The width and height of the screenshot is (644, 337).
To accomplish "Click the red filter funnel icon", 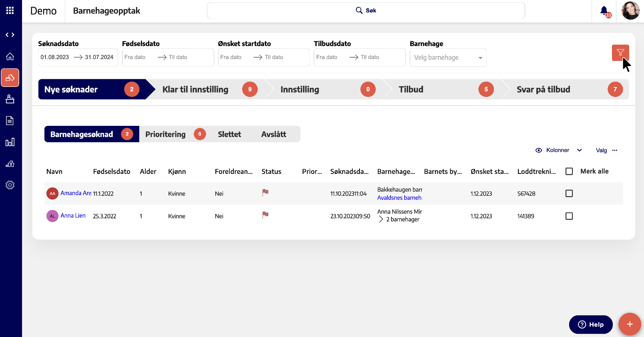I will (620, 52).
